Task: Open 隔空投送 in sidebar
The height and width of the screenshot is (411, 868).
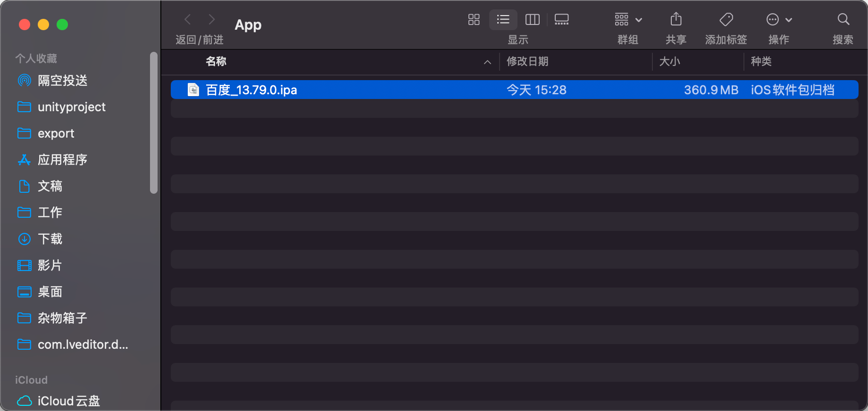Action: point(62,81)
